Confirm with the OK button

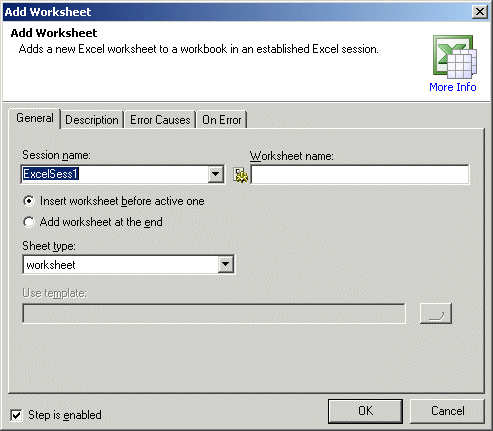[x=365, y=411]
